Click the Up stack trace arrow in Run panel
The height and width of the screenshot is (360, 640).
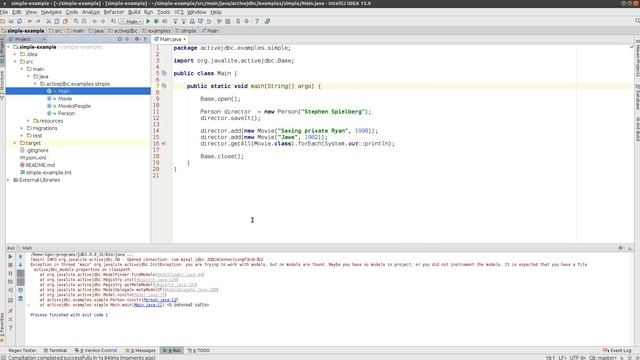pos(20,257)
